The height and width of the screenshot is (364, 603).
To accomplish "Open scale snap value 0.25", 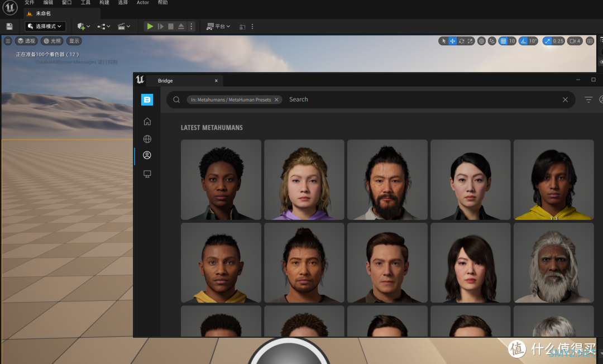I will (x=558, y=41).
